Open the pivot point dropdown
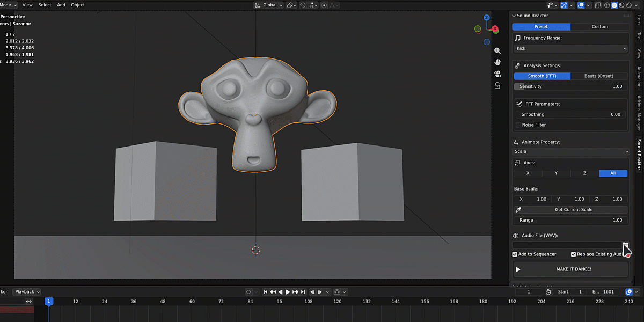The width and height of the screenshot is (644, 322). 291,5
